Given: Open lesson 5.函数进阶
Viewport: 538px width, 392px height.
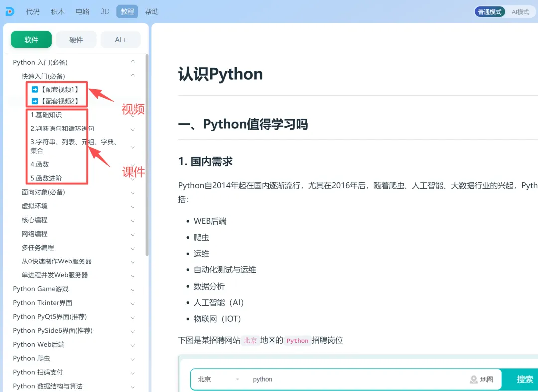Looking at the screenshot, I should [46, 178].
